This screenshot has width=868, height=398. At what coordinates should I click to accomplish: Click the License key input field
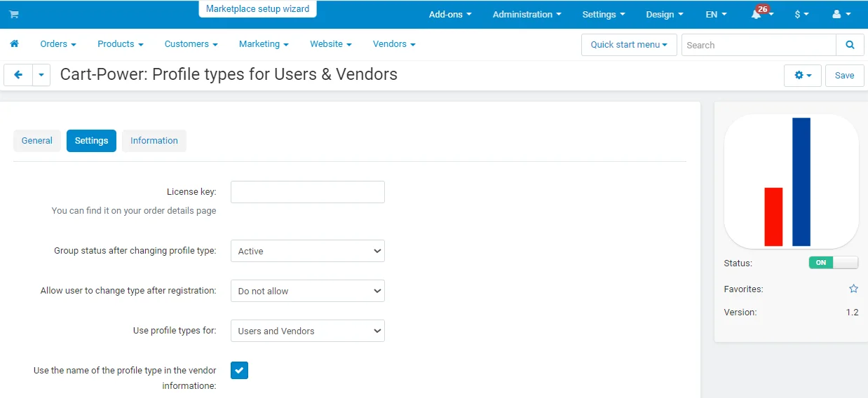pyautogui.click(x=307, y=192)
